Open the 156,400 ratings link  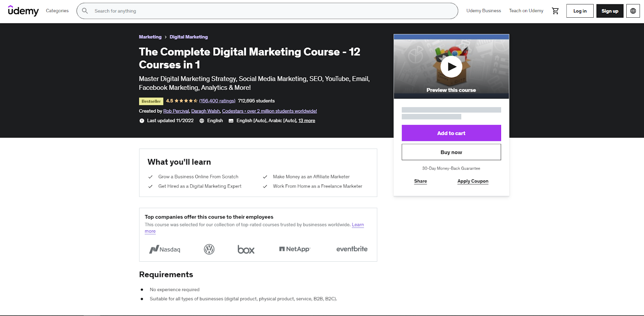(x=217, y=101)
